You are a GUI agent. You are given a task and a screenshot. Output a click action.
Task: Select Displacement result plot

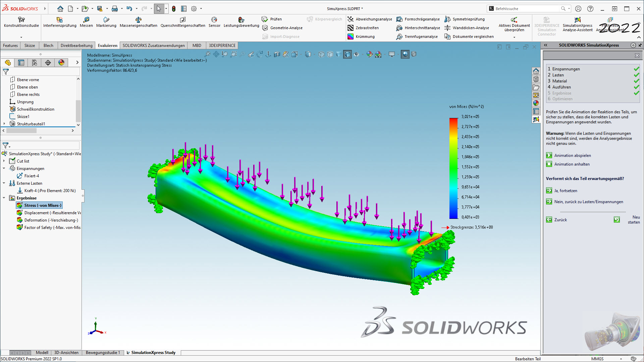(x=50, y=213)
